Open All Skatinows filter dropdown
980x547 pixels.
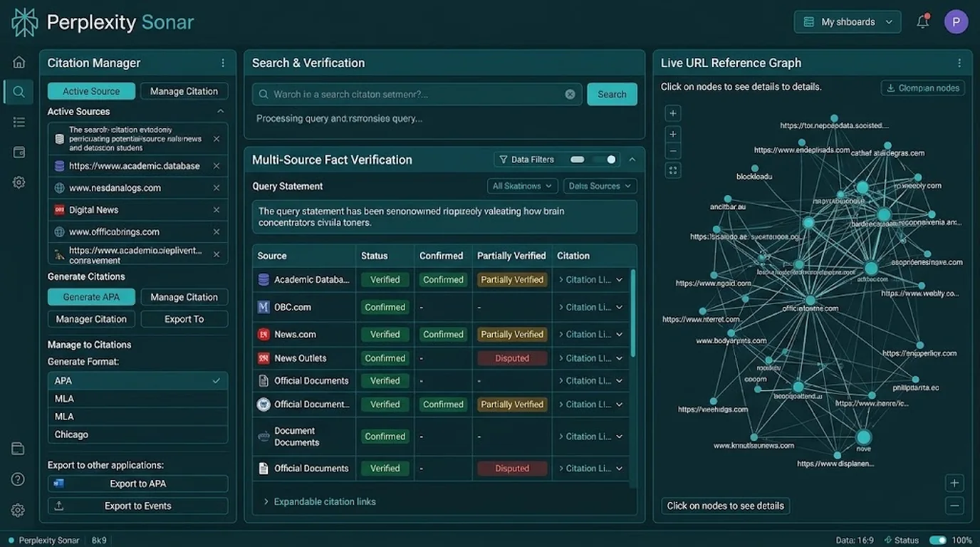coord(521,186)
